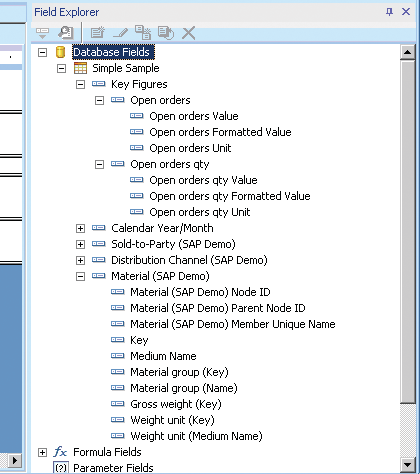Click the field icon beside Gross weight (Key)
This screenshot has height=474, width=420.
(118, 404)
